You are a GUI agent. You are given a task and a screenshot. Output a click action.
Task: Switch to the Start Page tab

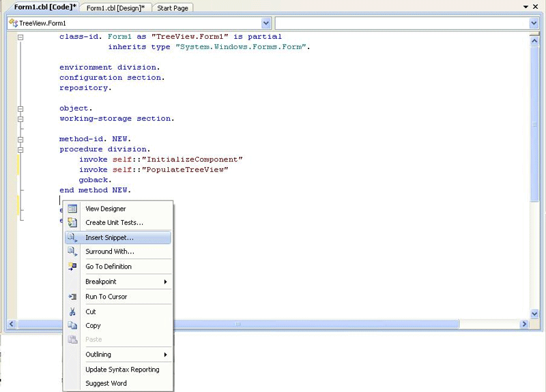tap(173, 8)
